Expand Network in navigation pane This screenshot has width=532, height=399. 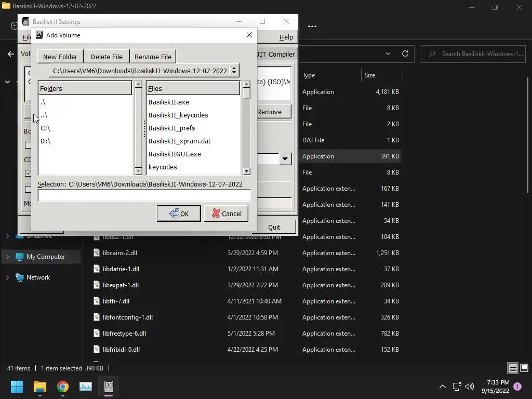(7, 277)
